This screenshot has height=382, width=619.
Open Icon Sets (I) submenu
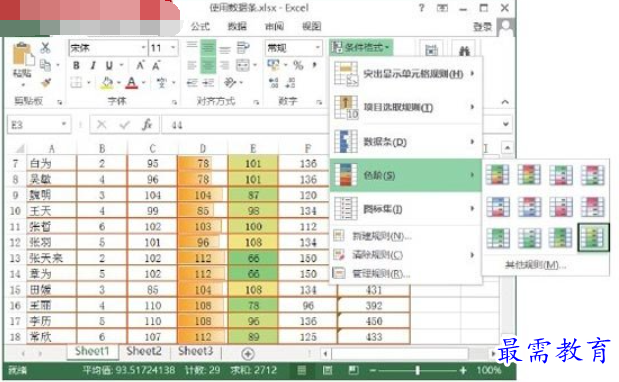(x=406, y=209)
